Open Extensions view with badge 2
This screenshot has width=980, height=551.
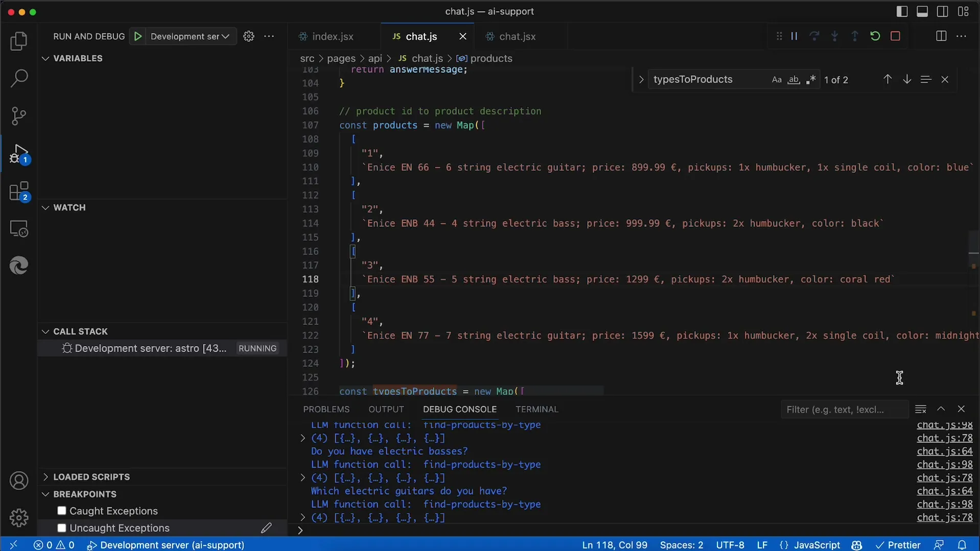[19, 191]
